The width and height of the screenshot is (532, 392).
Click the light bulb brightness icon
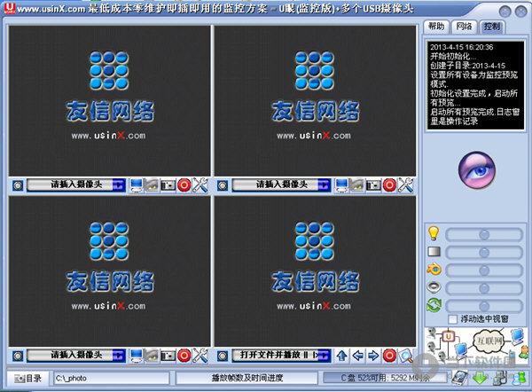click(434, 233)
